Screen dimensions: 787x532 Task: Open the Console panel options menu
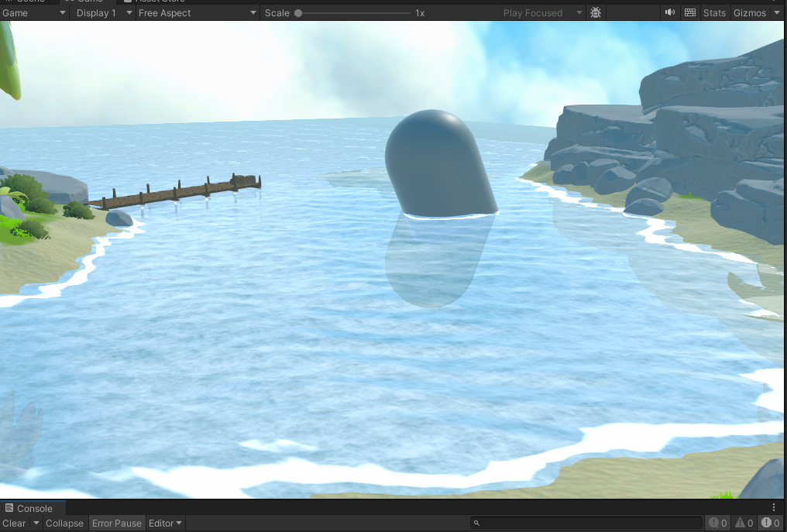point(774,507)
